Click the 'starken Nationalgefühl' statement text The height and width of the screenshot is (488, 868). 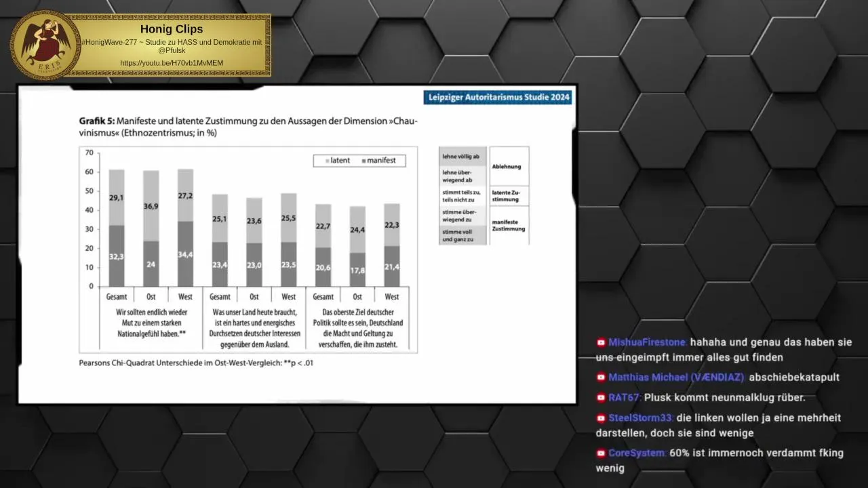151,323
